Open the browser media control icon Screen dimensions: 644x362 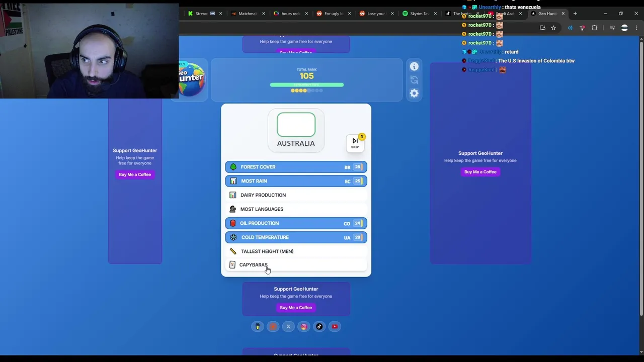click(612, 28)
